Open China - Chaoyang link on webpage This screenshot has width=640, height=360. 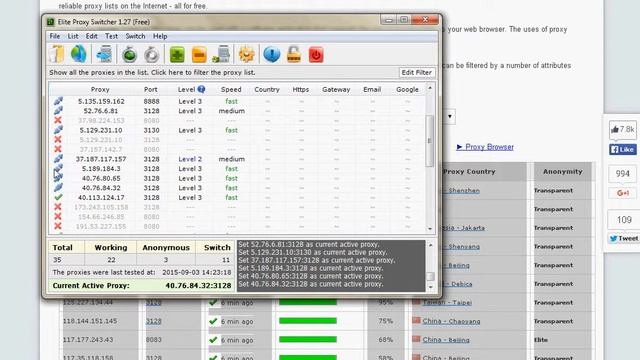tap(451, 321)
